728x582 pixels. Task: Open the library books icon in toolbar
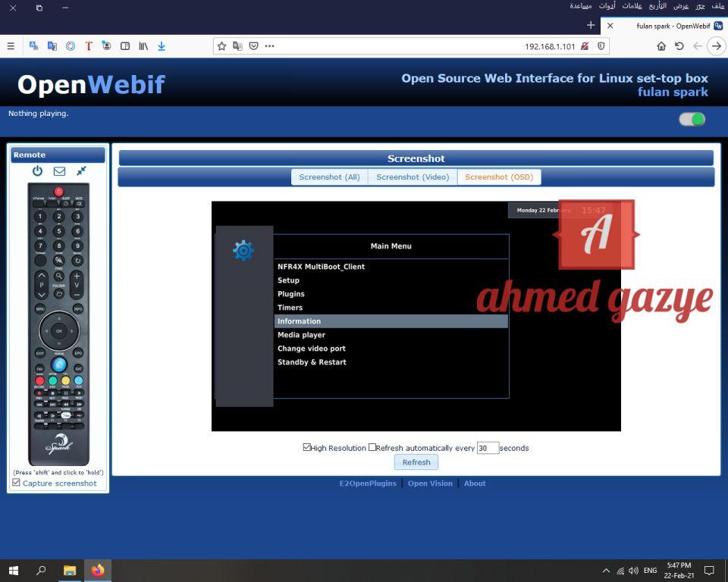[x=143, y=46]
